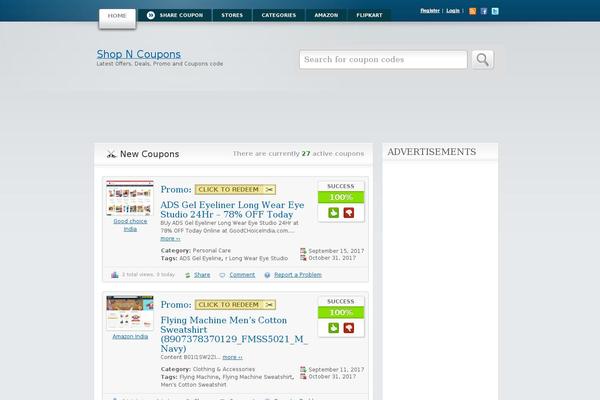
Task: Open the Flying Machine Sweatshirt tag
Action: tap(258, 377)
